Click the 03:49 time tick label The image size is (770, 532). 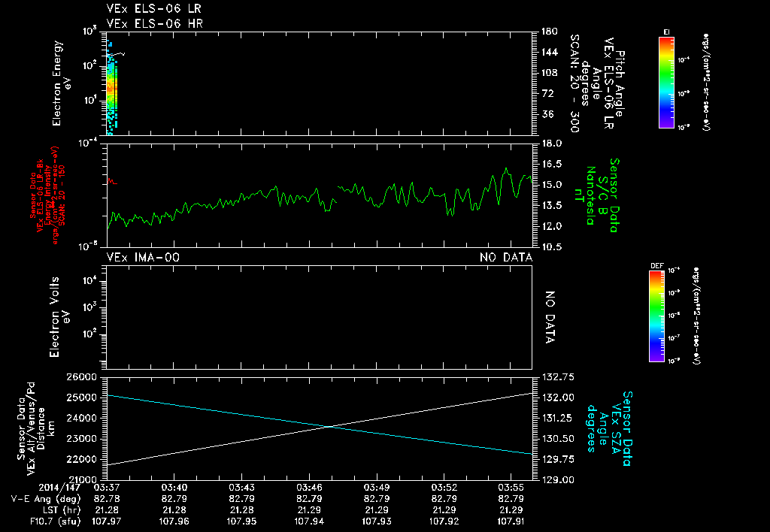(x=377, y=488)
